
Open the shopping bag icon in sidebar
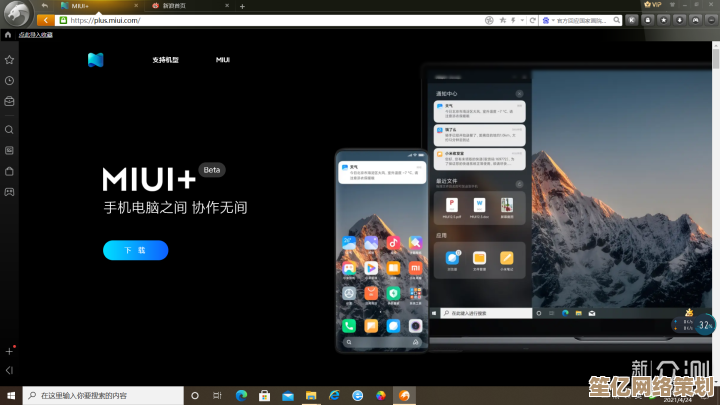(x=9, y=171)
